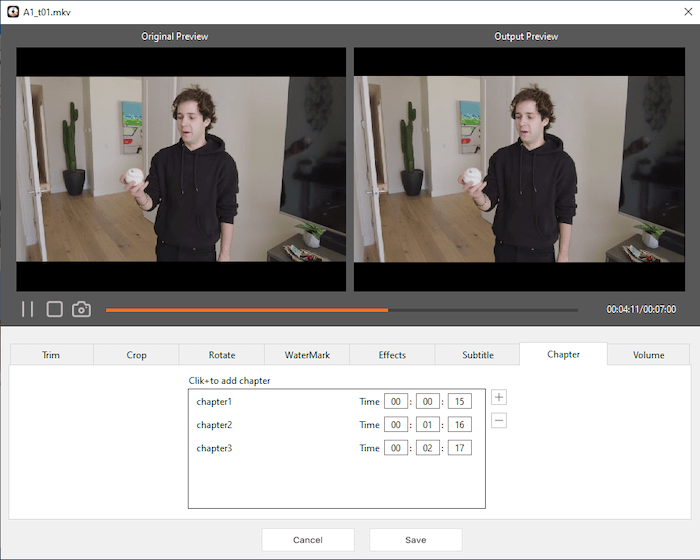Click the minutes field of chapter2

427,425
